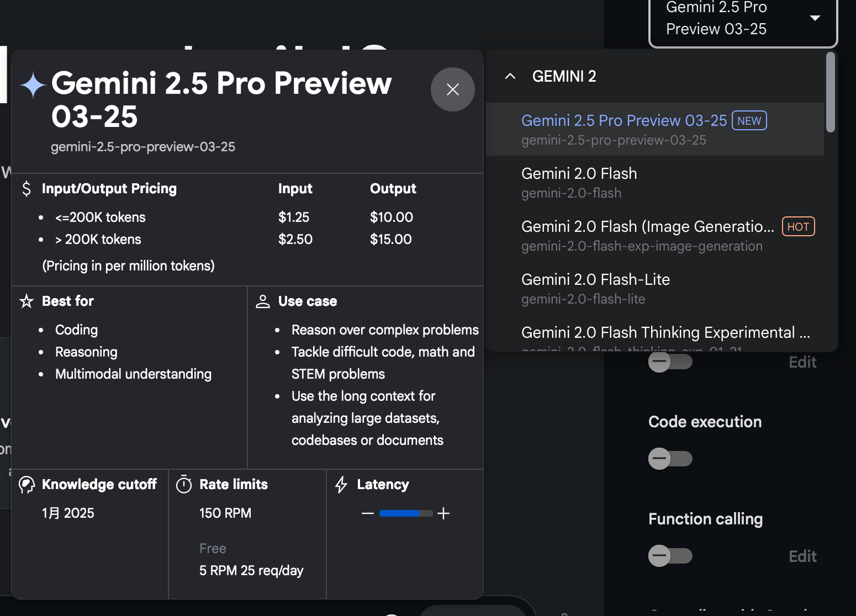The image size is (856, 616).
Task: Toggle the switch above Code execution
Action: tap(670, 362)
